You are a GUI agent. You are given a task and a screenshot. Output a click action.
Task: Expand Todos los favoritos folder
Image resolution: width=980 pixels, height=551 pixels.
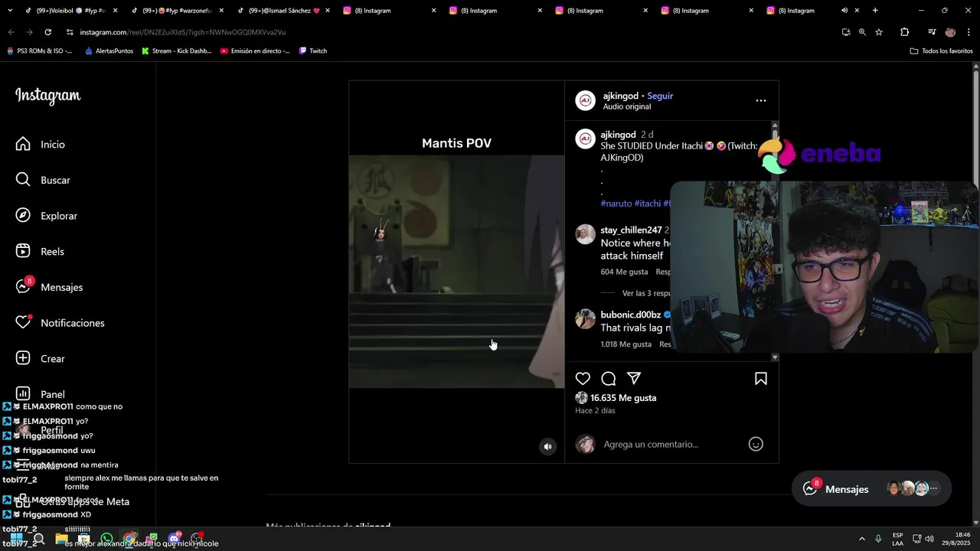click(x=941, y=51)
